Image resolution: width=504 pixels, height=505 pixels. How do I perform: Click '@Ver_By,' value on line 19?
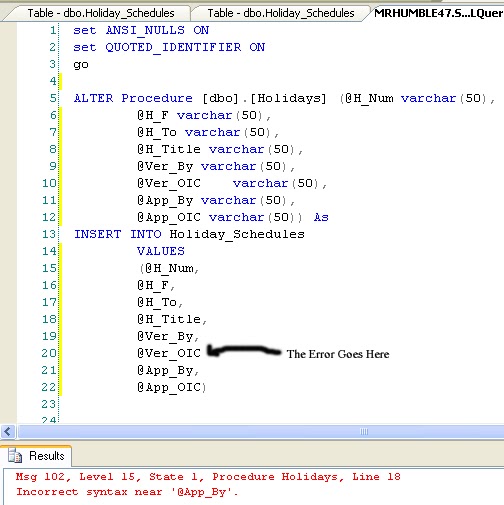168,336
